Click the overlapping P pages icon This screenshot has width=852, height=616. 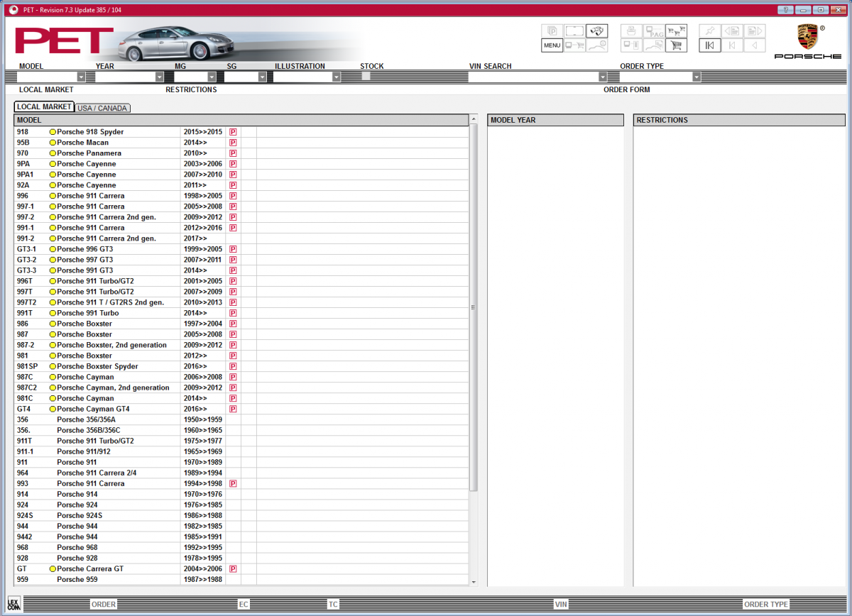click(552, 31)
